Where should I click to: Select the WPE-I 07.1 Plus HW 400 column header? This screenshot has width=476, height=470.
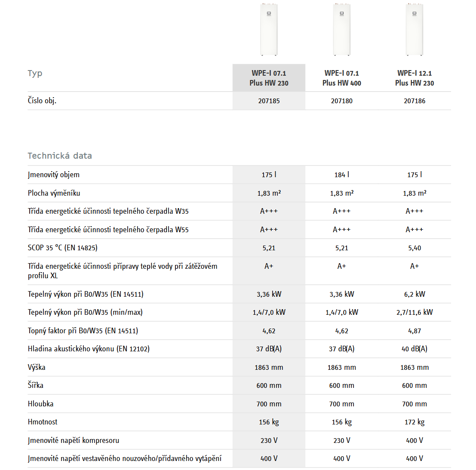tap(342, 78)
